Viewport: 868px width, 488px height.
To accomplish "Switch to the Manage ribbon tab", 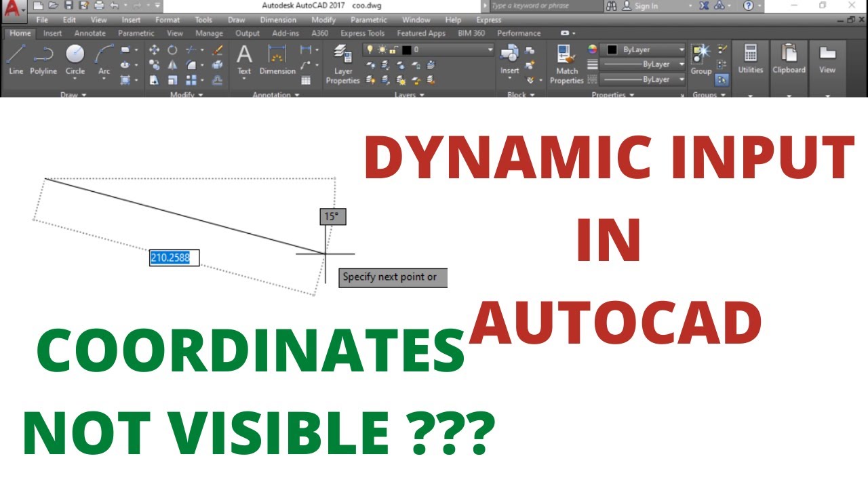I will tap(210, 33).
